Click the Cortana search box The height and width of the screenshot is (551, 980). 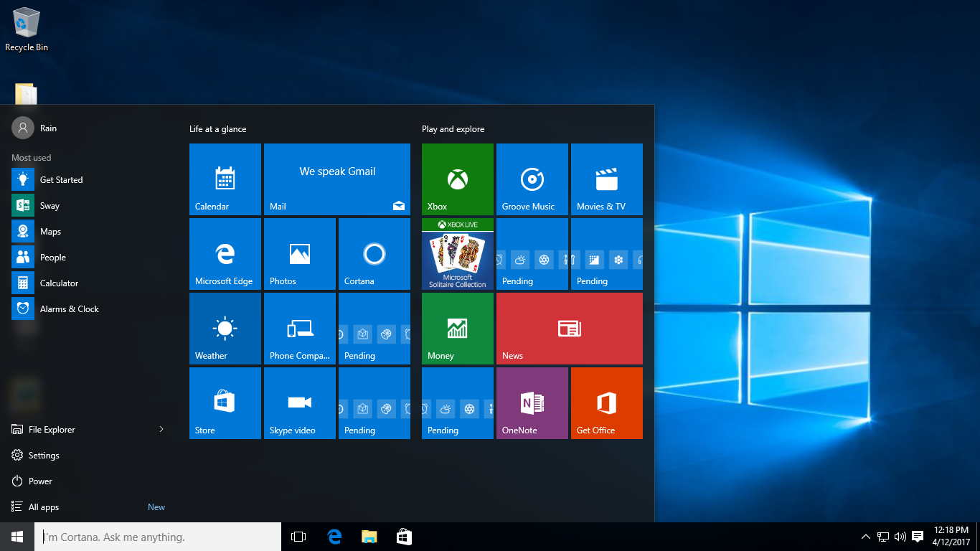coord(158,537)
